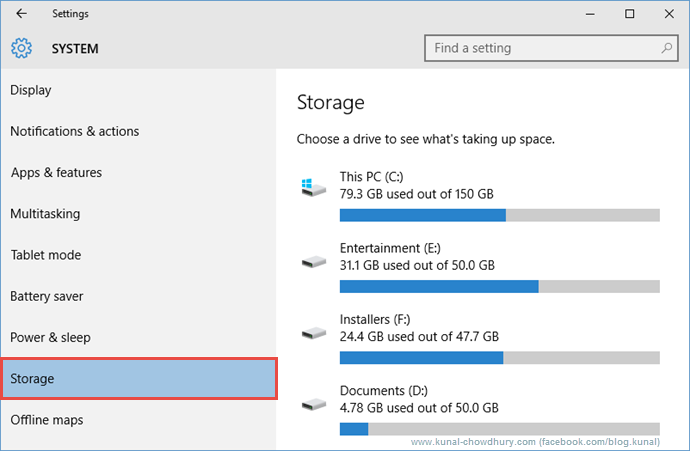Viewport: 690px width, 451px height.
Task: Open Apps & features section
Action: click(x=57, y=173)
